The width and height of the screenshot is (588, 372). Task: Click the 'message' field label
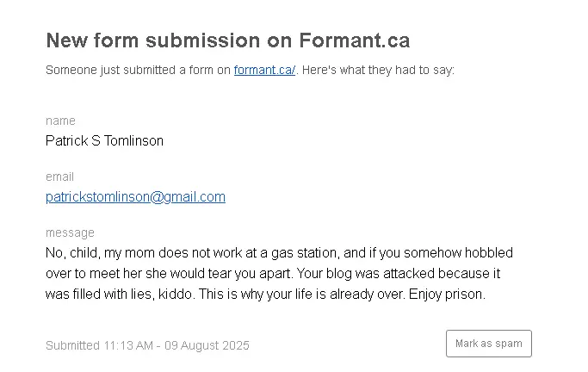(70, 232)
